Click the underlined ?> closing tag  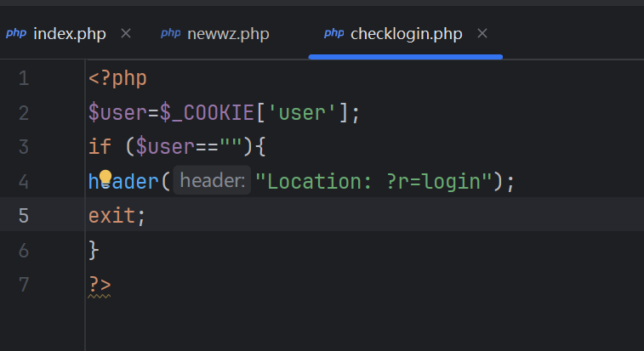(100, 285)
